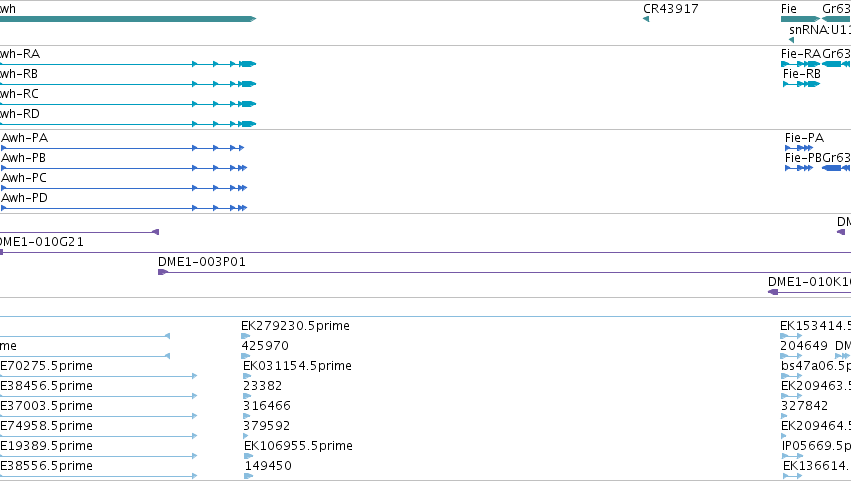
Task: Click the Fie-RB transcript glyph
Action: click(x=802, y=84)
